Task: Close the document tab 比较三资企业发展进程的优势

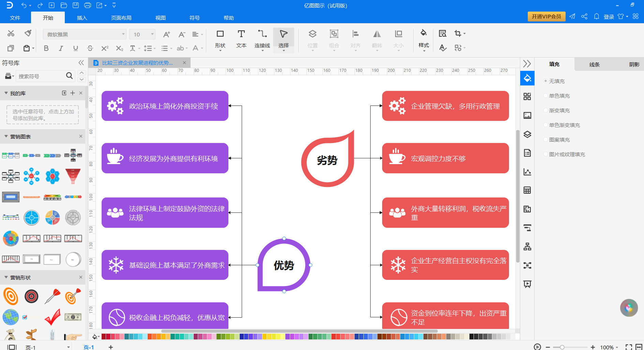Action: pyautogui.click(x=184, y=63)
